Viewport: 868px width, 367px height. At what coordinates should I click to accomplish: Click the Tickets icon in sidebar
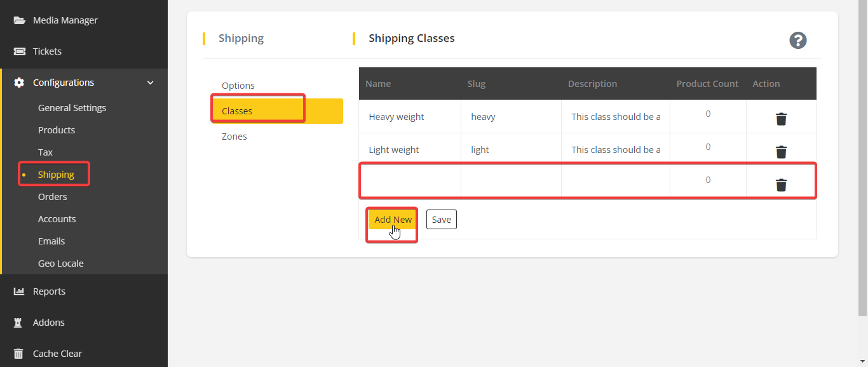click(x=20, y=51)
